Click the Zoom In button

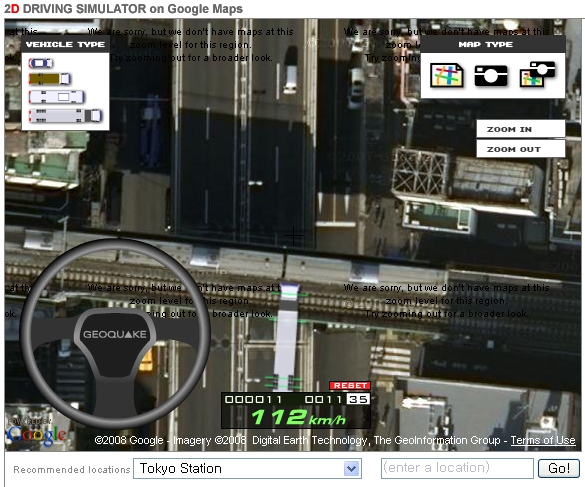pyautogui.click(x=520, y=129)
